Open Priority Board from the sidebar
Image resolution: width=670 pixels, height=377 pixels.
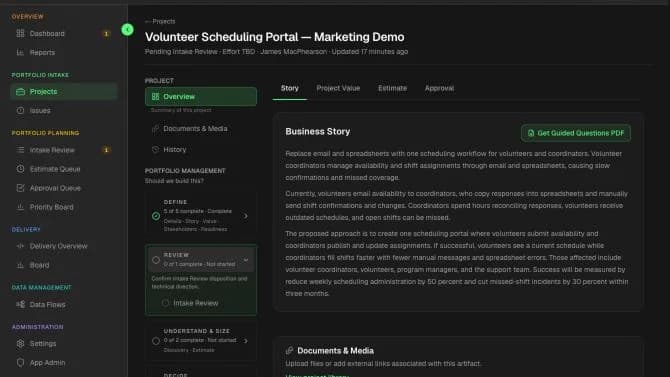pyautogui.click(x=63, y=207)
